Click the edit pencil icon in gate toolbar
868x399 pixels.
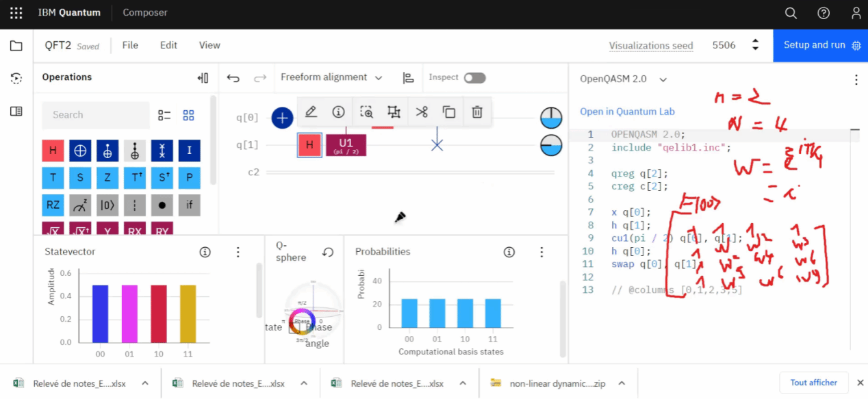tap(311, 112)
